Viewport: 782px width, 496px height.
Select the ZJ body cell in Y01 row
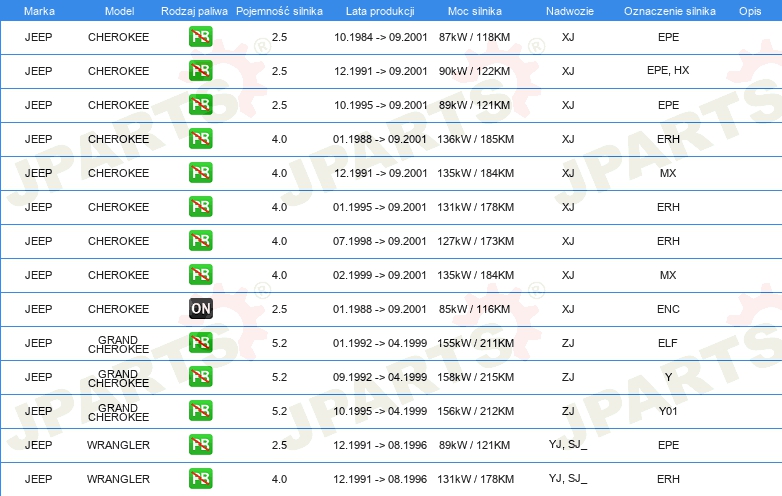point(568,411)
